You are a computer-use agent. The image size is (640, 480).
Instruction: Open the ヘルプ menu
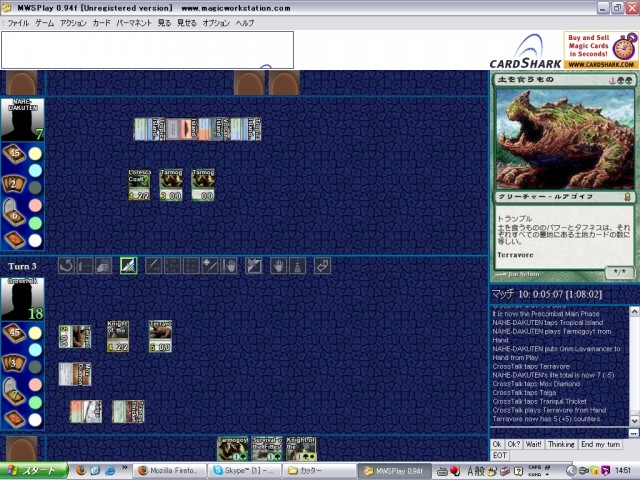(245, 23)
